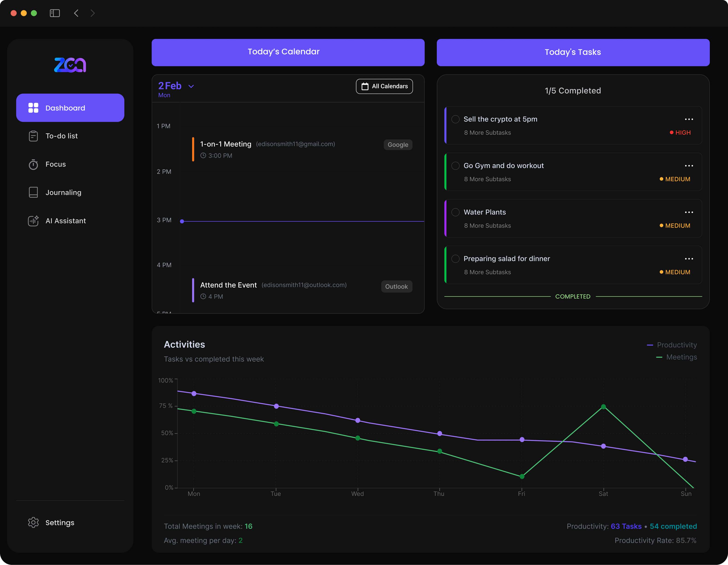Click clock icon beside 3:00 PM

pyautogui.click(x=203, y=156)
